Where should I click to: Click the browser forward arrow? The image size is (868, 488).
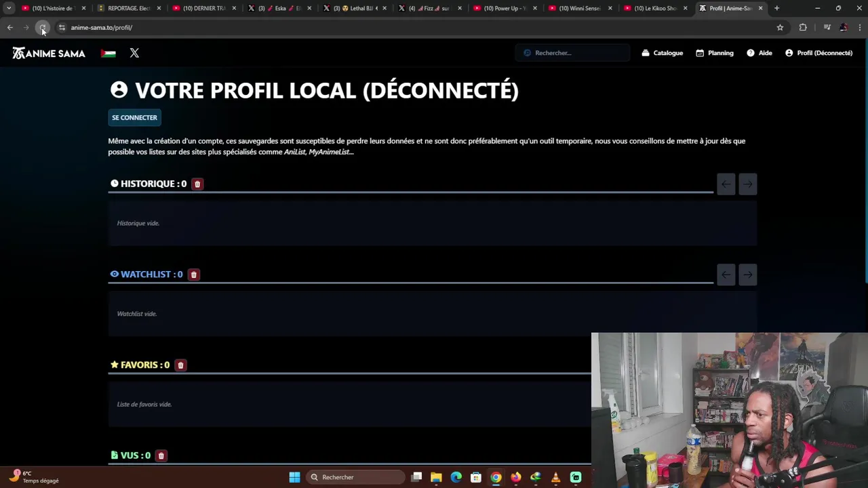(x=26, y=28)
